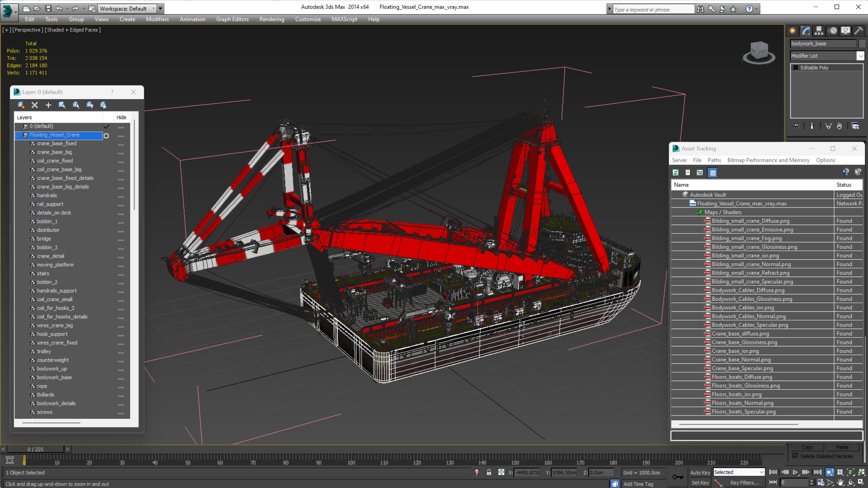This screenshot has height=488, width=868.
Task: Click the Save File icon in top toolbar
Action: point(48,9)
